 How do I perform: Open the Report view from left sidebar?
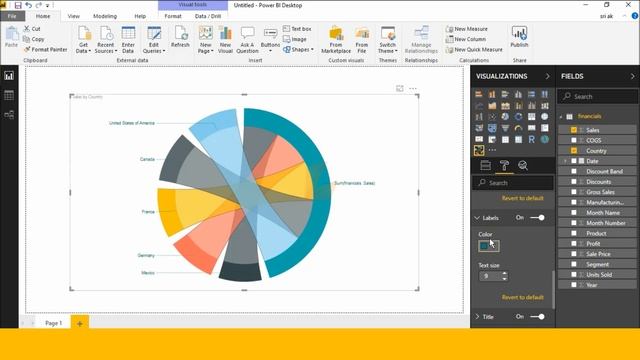tap(9, 76)
